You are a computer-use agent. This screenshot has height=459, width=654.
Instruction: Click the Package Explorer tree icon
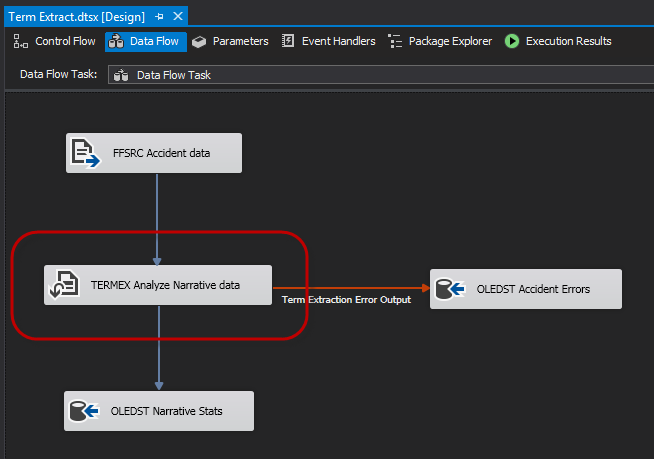click(x=395, y=41)
